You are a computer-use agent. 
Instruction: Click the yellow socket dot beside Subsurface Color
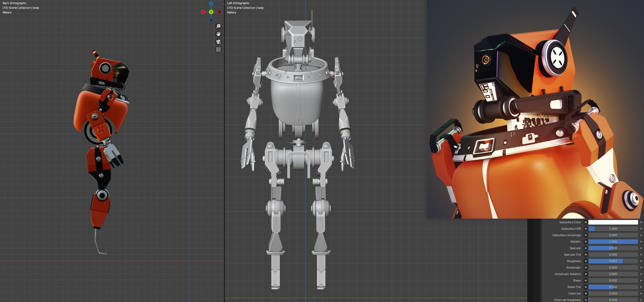[586, 222]
